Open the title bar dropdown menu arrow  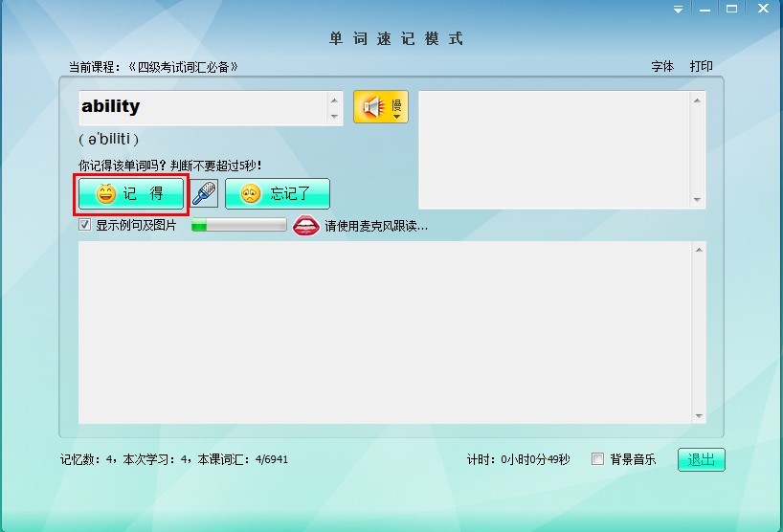tap(678, 10)
